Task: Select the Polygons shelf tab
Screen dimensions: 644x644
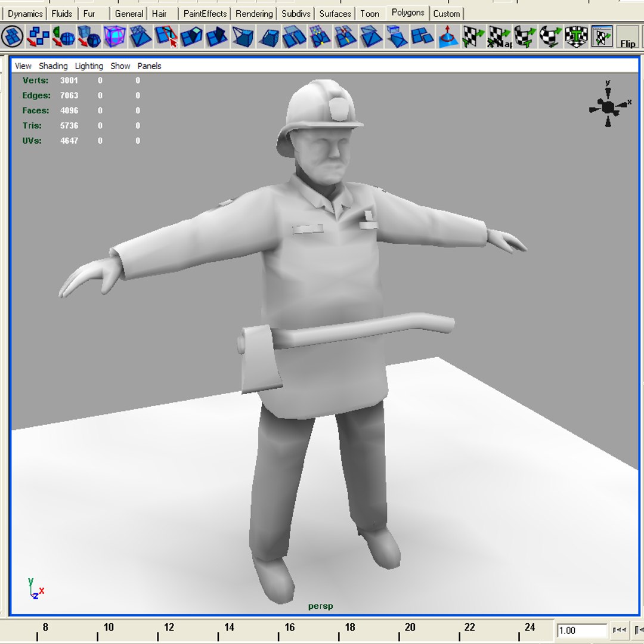Action: coord(408,13)
